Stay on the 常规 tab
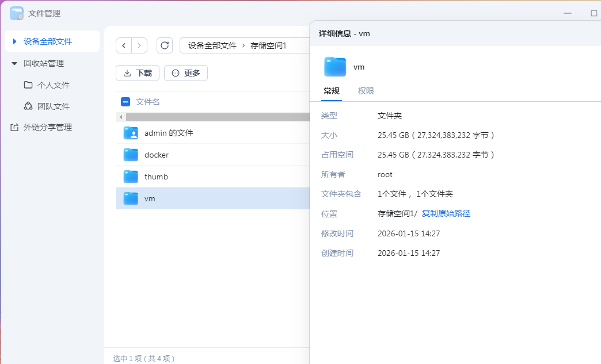This screenshot has height=364, width=601. click(x=331, y=91)
